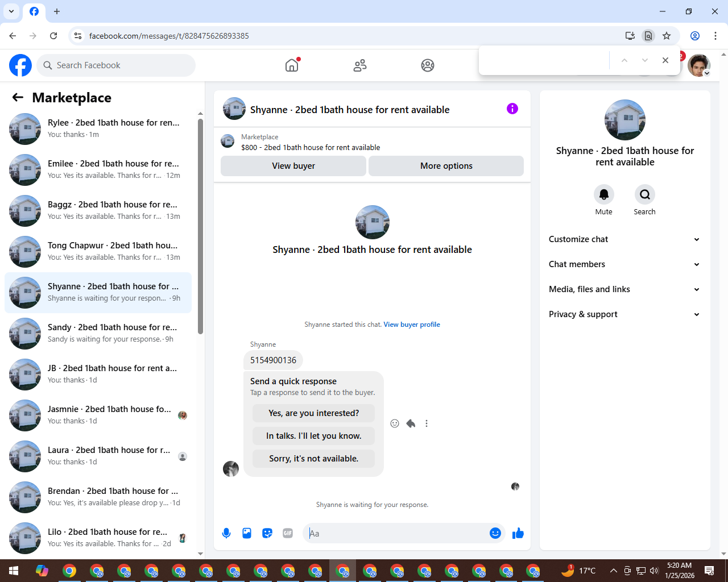Image resolution: width=728 pixels, height=582 pixels.
Task: Click the More options button
Action: coord(446,166)
